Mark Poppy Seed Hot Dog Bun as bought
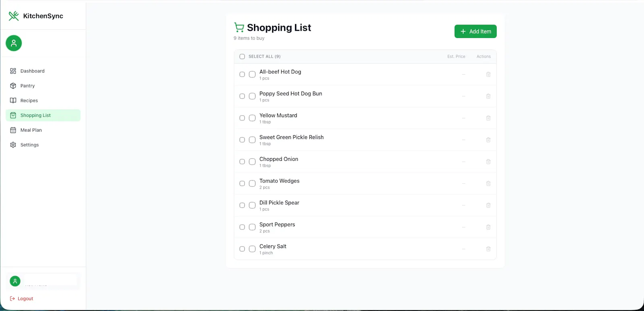Image resolution: width=644 pixels, height=311 pixels. point(252,96)
